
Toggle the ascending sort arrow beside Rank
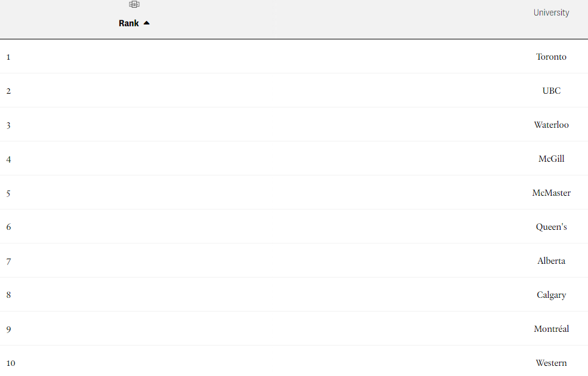click(x=147, y=23)
